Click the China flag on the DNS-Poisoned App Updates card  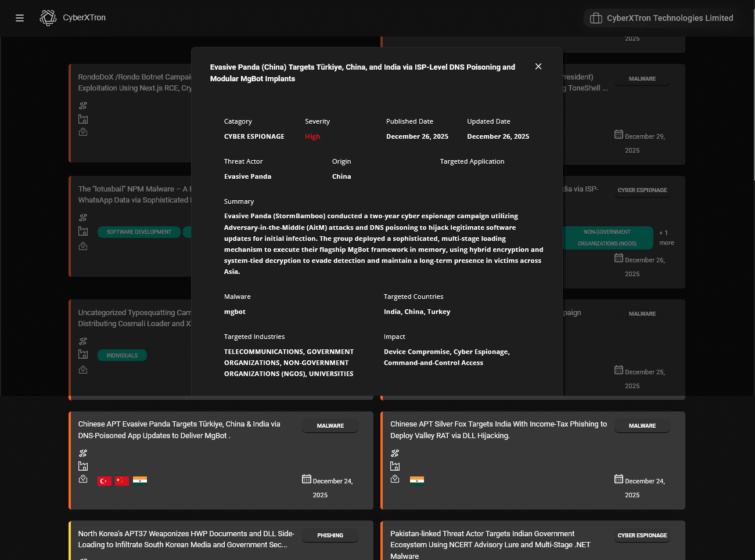tap(121, 480)
